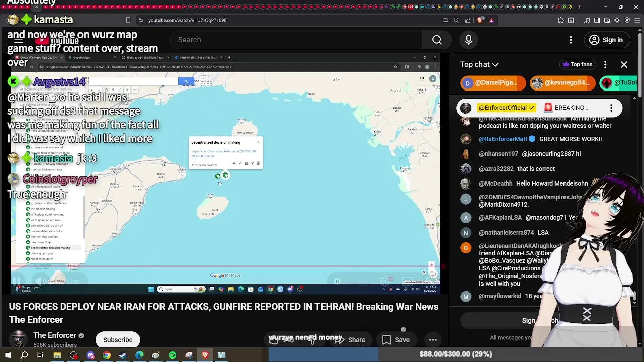This screenshot has height=362, width=644.
Task: Open Brave VPN shield icon
Action: 627,20
